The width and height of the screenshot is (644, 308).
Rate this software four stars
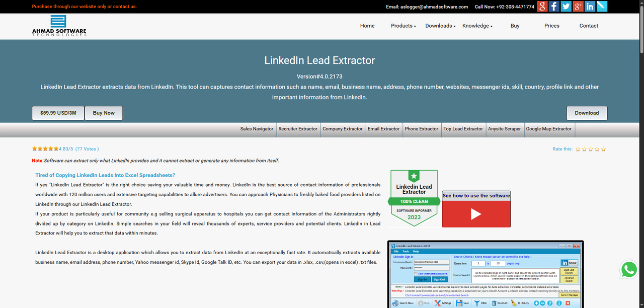pyautogui.click(x=597, y=149)
